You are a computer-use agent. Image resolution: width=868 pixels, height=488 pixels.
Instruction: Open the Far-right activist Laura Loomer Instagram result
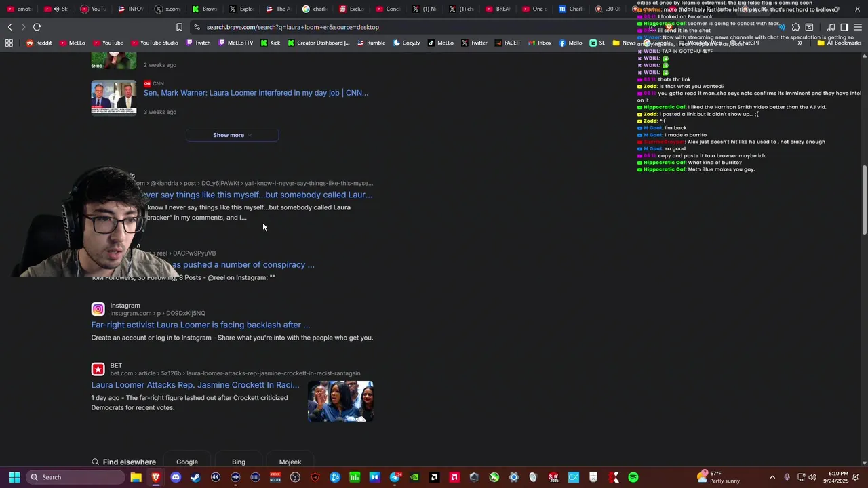pos(201,325)
